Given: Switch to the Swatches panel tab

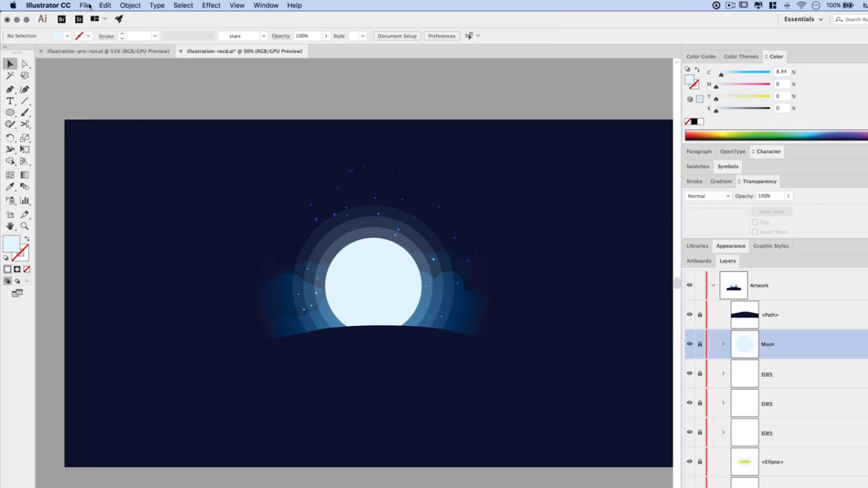Looking at the screenshot, I should click(698, 166).
